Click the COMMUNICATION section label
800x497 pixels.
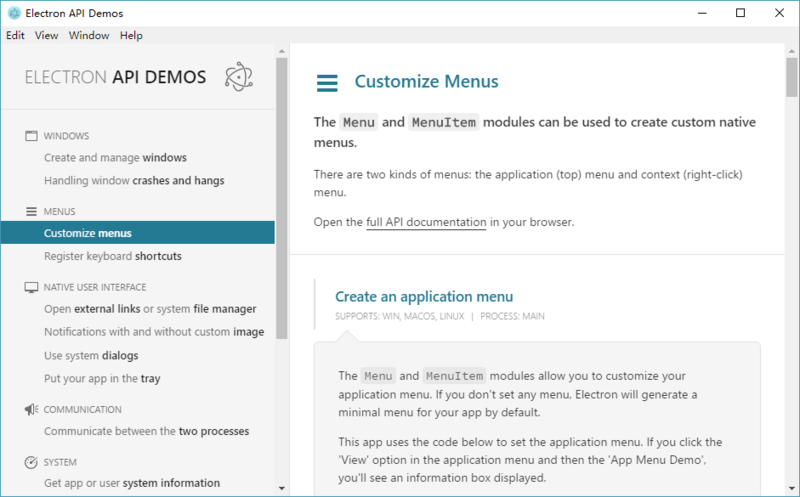83,410
